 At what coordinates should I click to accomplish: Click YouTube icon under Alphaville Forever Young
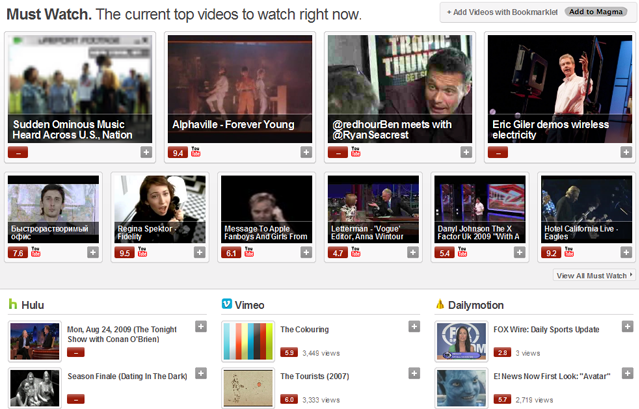point(196,152)
